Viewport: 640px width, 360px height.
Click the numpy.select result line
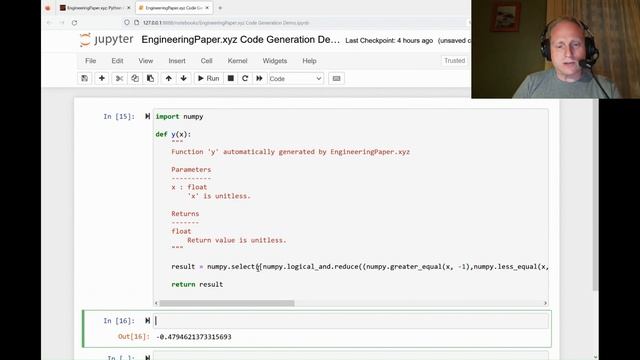[x=360, y=267]
